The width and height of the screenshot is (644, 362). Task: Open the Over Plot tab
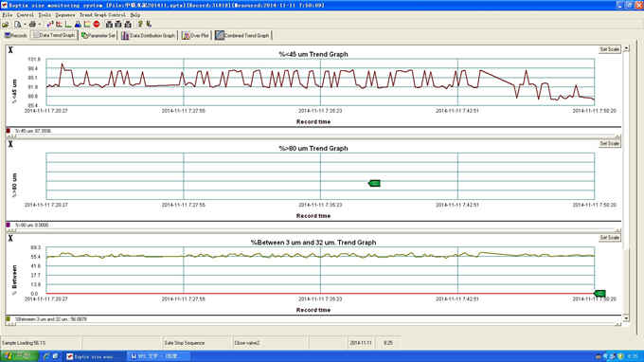pos(195,36)
